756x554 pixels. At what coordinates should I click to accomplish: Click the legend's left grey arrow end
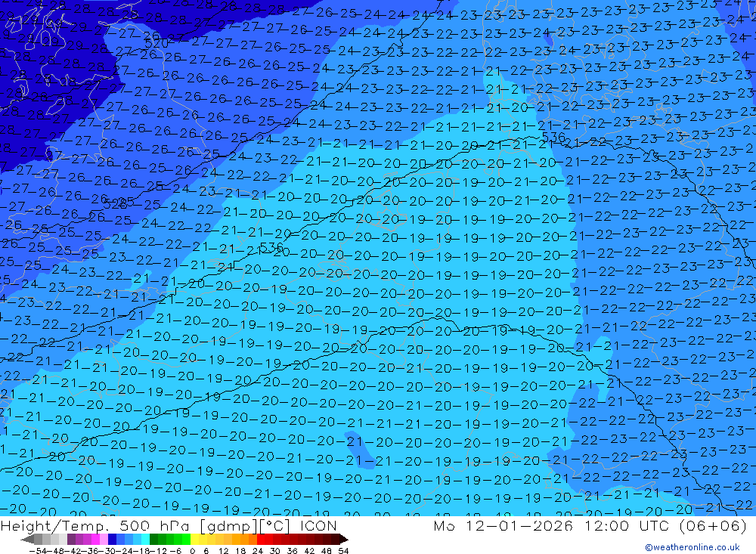point(27,540)
